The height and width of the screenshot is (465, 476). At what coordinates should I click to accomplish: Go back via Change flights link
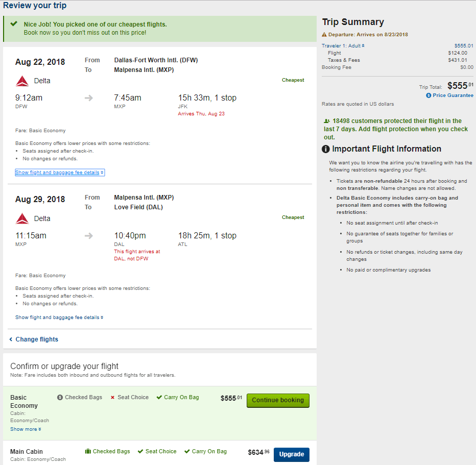click(34, 339)
